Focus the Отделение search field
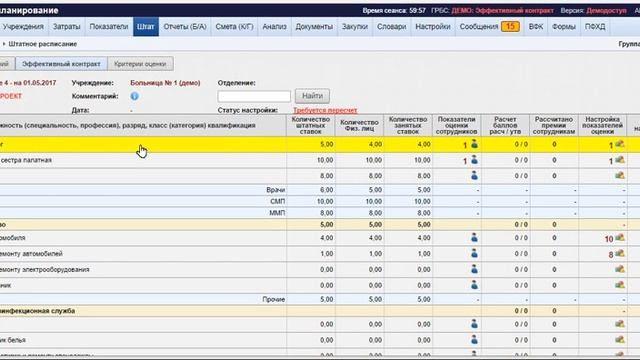 254,96
